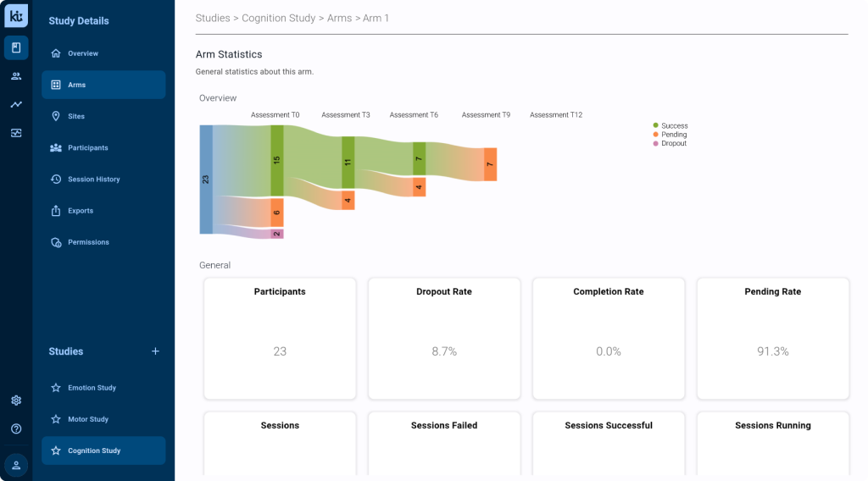Open Motor Study from studies list

click(103, 419)
